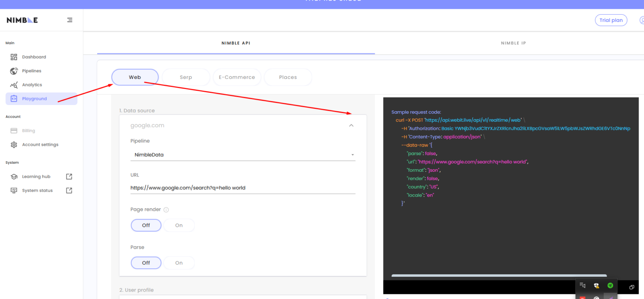Click the Razer icon in system tray
Screen dimensions: 644x299
[x=610, y=286]
